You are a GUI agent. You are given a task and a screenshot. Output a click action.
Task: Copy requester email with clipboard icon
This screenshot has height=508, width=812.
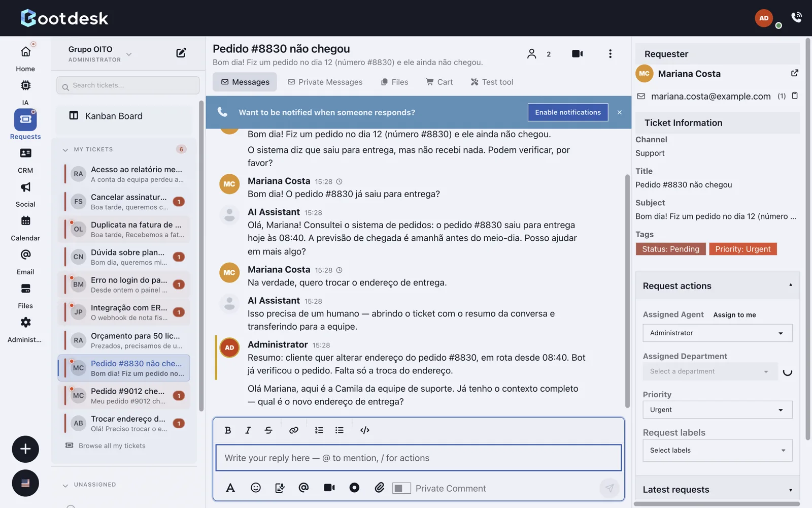click(x=795, y=96)
